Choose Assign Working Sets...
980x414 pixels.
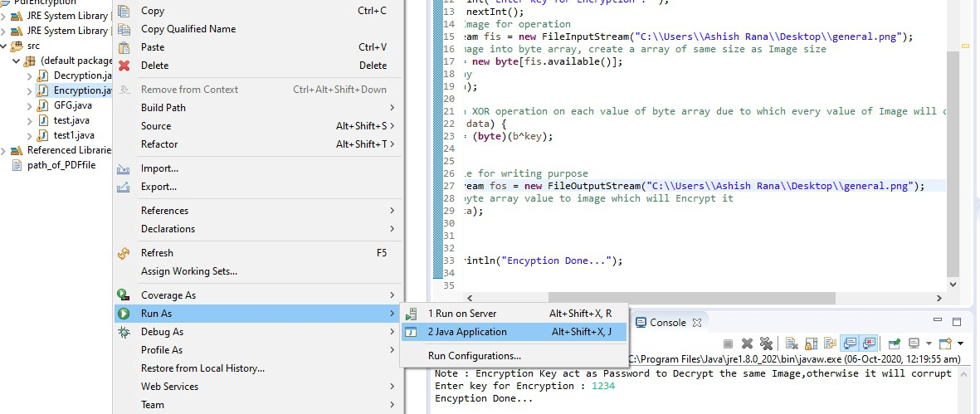coord(260,271)
